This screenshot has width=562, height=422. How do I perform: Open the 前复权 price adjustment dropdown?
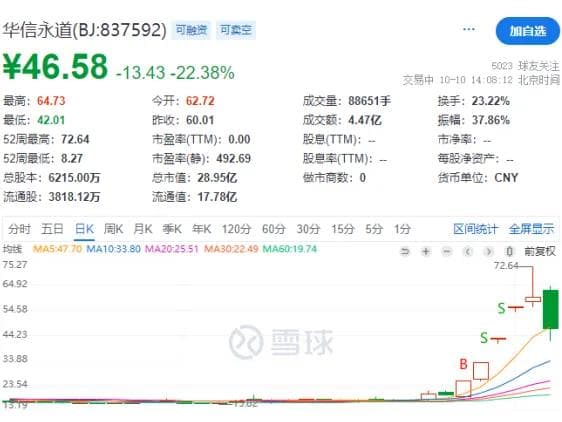coord(539,251)
